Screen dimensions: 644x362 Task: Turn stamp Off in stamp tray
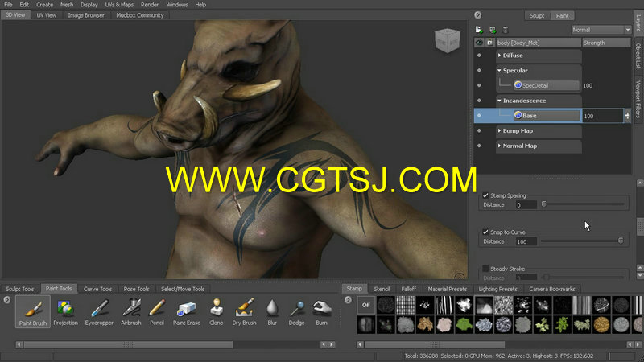[366, 305]
